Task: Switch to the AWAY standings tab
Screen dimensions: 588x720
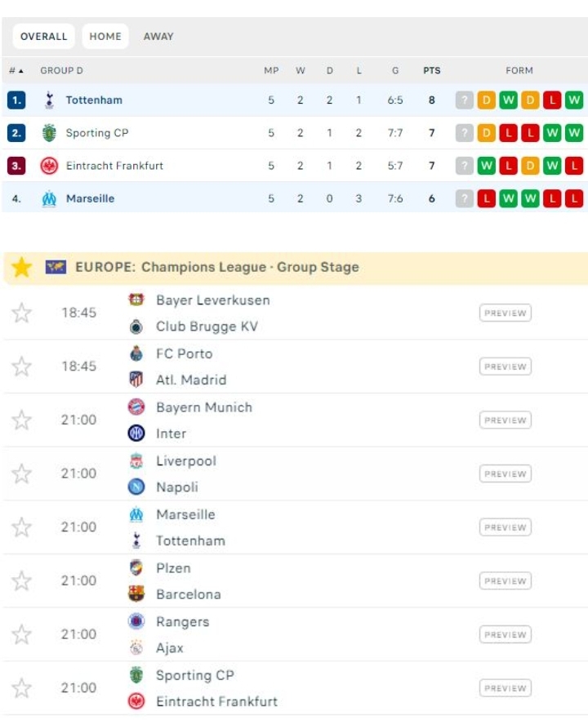Action: click(x=158, y=36)
